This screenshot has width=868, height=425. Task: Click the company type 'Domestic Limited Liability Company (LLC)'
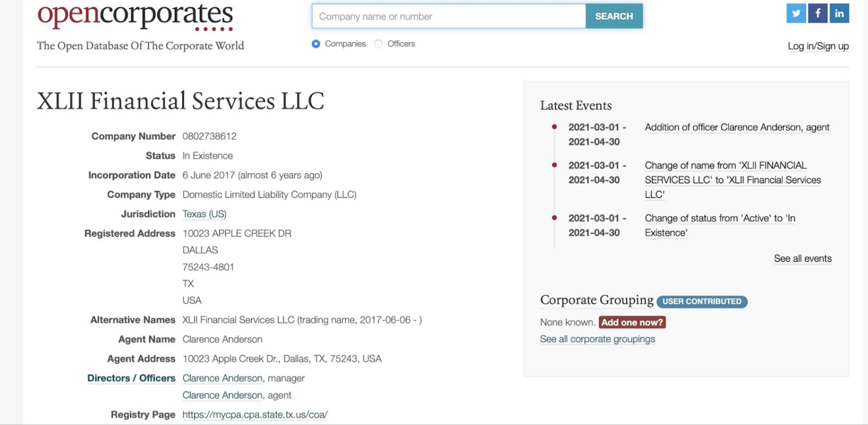(269, 195)
